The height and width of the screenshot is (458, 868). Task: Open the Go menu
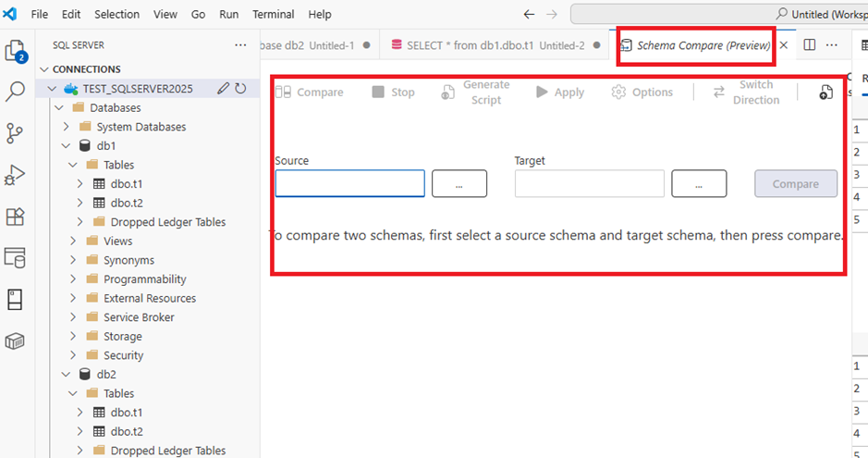tap(198, 15)
